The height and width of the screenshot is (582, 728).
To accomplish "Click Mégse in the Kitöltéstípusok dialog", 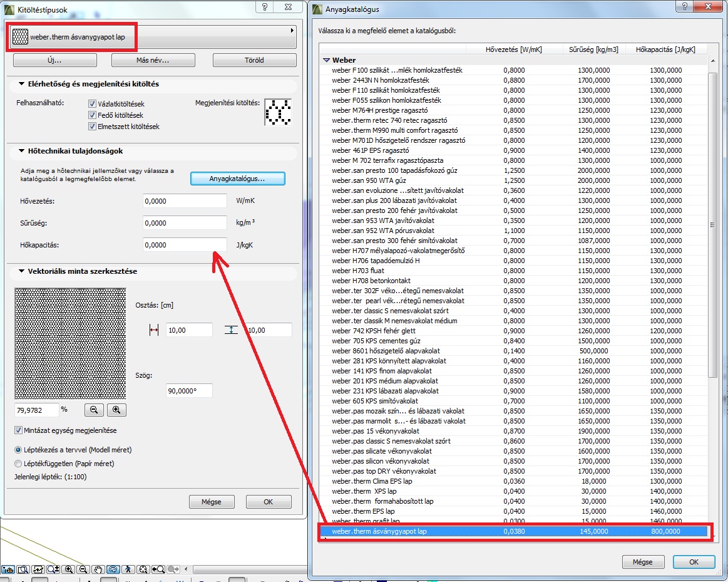I will tap(211, 502).
